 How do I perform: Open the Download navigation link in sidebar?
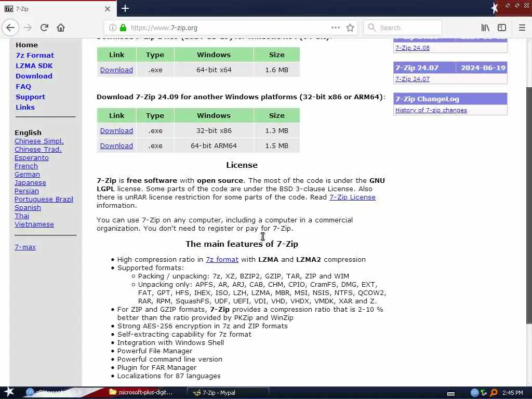[x=34, y=76]
